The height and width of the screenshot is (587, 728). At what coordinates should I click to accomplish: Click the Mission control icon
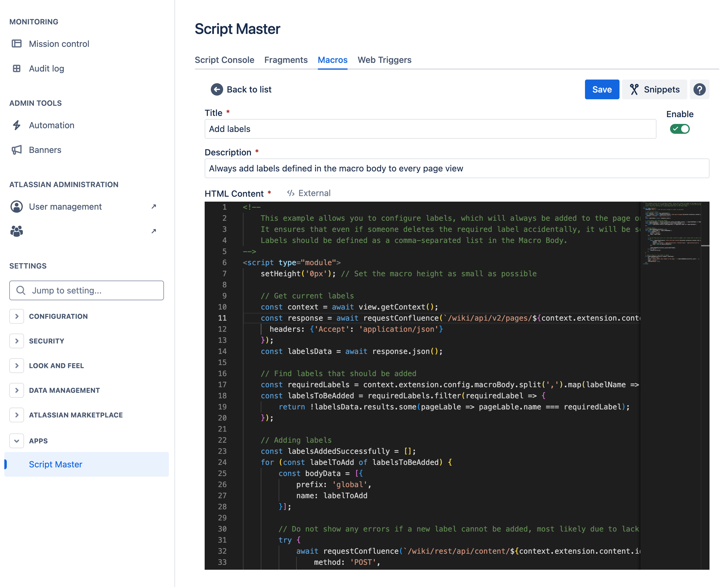[17, 43]
